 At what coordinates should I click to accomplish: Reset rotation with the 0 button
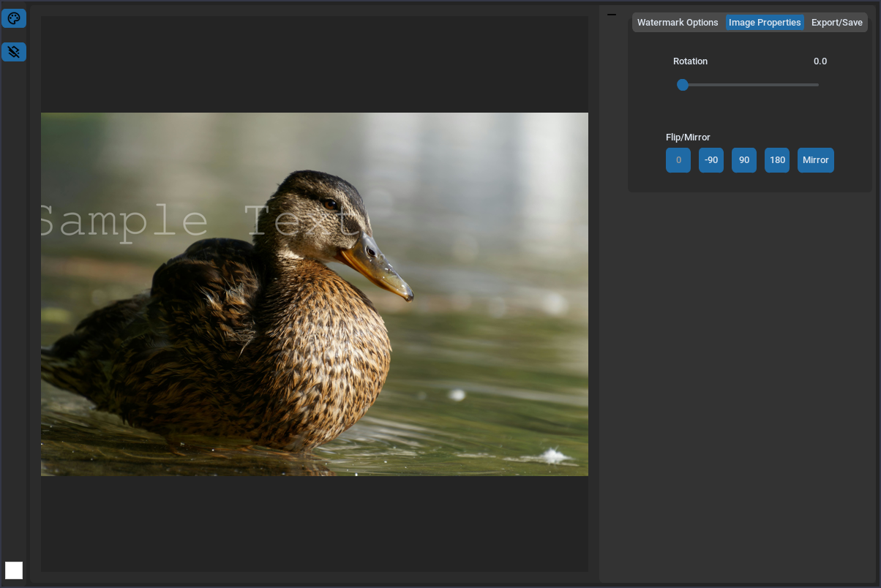pos(678,160)
